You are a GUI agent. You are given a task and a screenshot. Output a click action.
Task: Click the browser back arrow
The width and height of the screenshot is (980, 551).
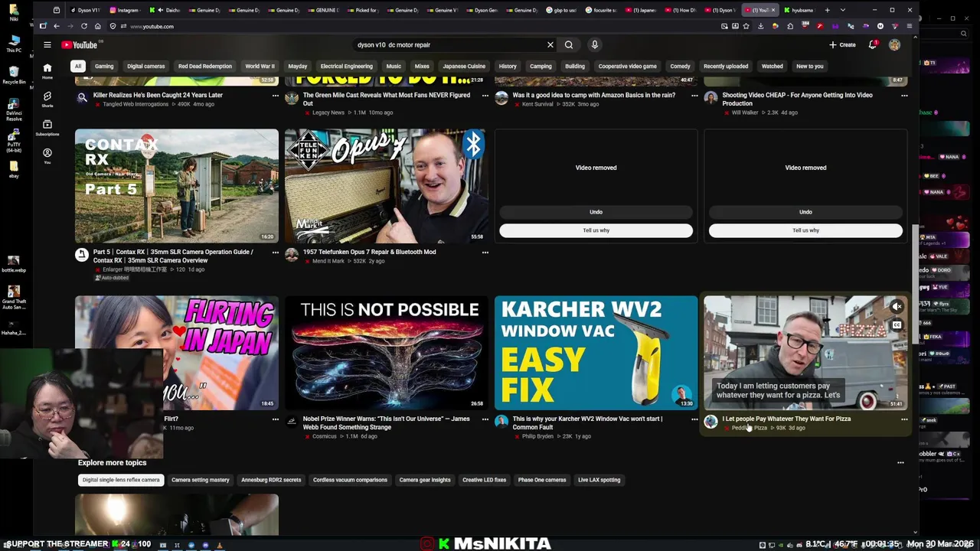coord(56,26)
